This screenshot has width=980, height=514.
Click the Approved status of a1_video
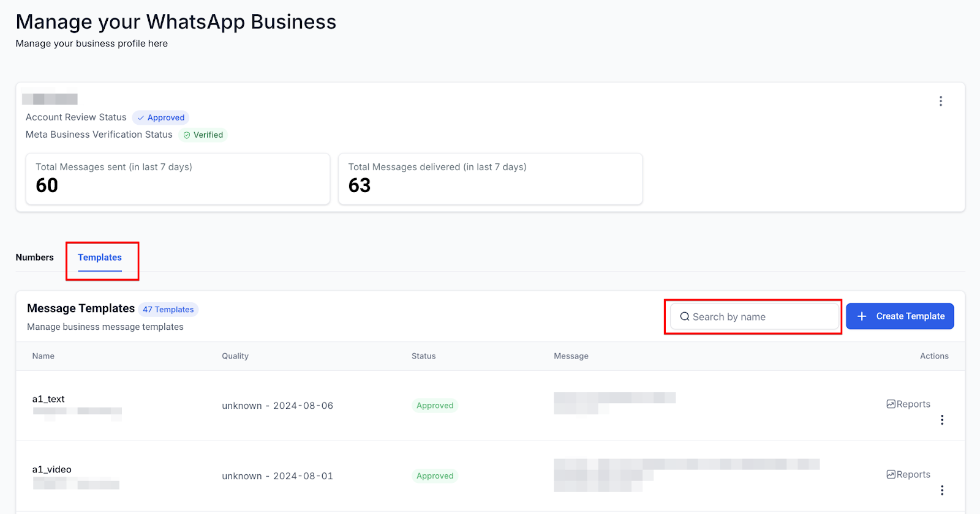(x=435, y=476)
